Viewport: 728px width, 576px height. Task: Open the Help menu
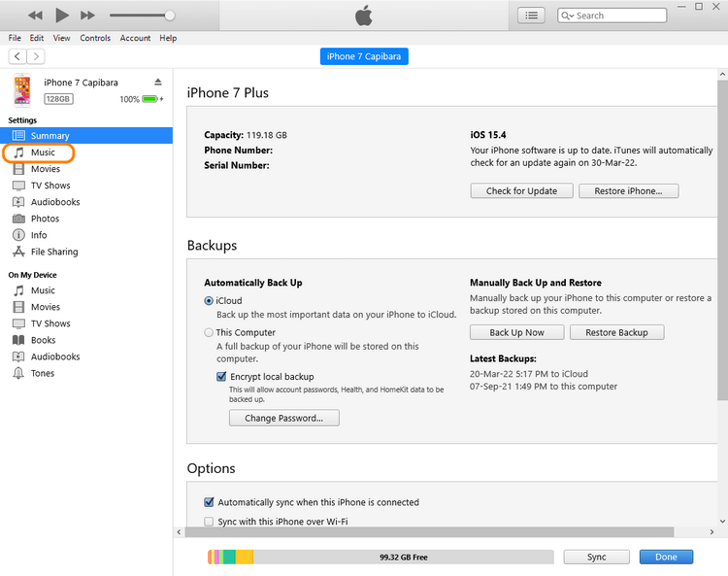(x=168, y=38)
